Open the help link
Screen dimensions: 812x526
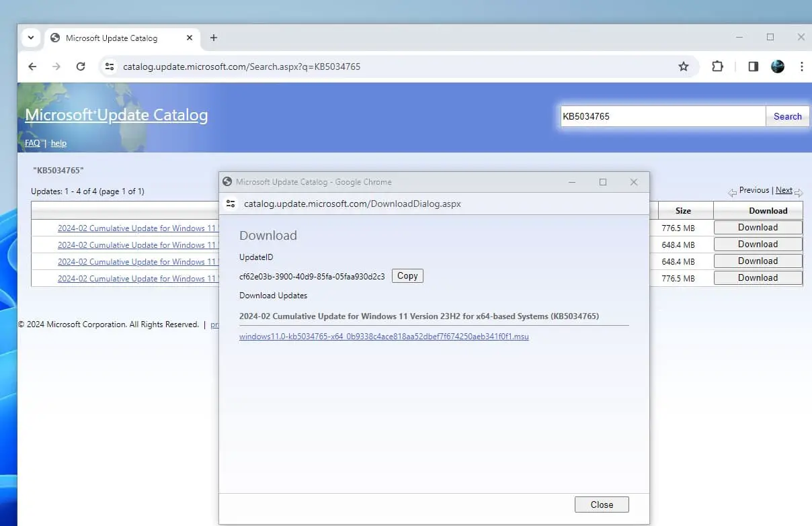coord(58,143)
